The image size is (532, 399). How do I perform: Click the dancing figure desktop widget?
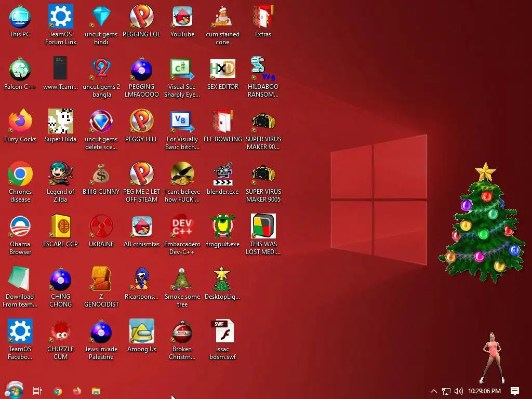click(x=492, y=357)
